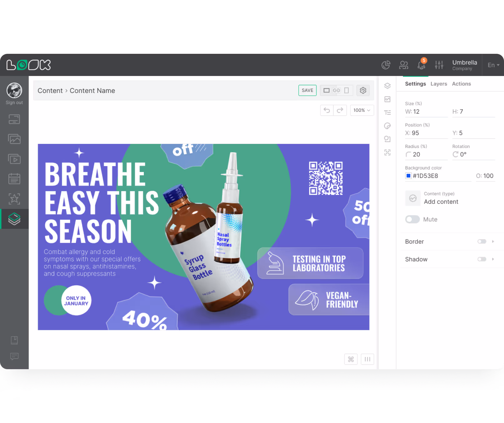Open the Sticker tool panel

coord(387,126)
